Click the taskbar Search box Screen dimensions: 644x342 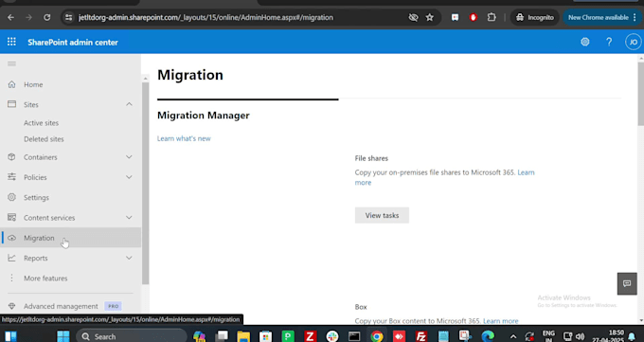point(132,336)
